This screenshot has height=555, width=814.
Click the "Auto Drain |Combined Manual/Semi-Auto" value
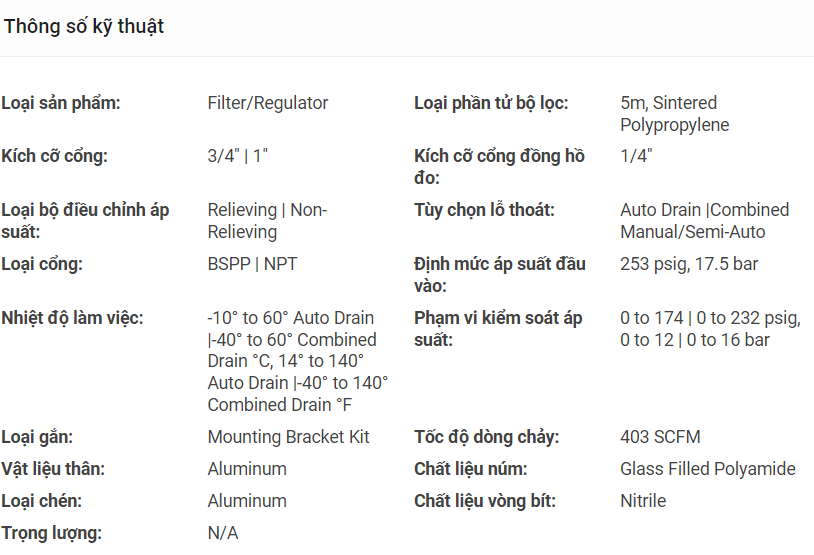click(704, 221)
